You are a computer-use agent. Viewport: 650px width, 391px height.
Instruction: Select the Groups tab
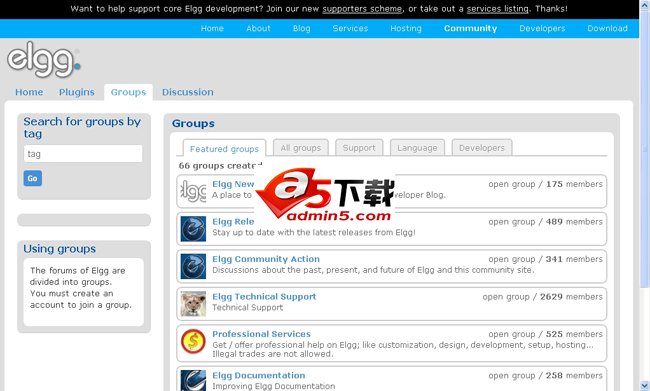(128, 92)
